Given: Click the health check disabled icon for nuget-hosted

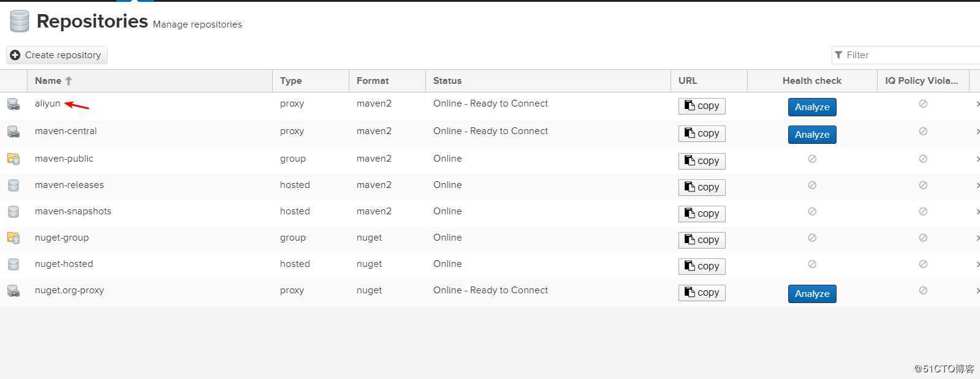Looking at the screenshot, I should (x=812, y=264).
